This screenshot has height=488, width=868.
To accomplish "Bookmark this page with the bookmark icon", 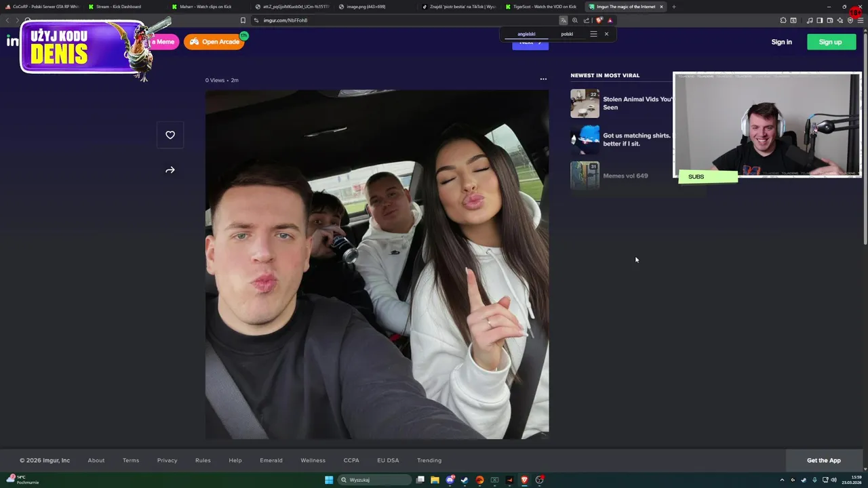I will tap(243, 20).
